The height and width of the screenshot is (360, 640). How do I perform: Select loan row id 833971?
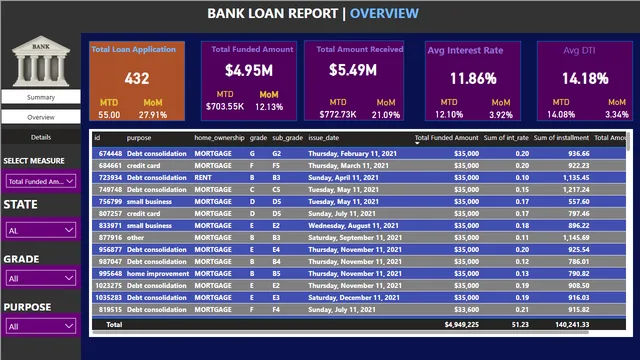[x=359, y=225]
